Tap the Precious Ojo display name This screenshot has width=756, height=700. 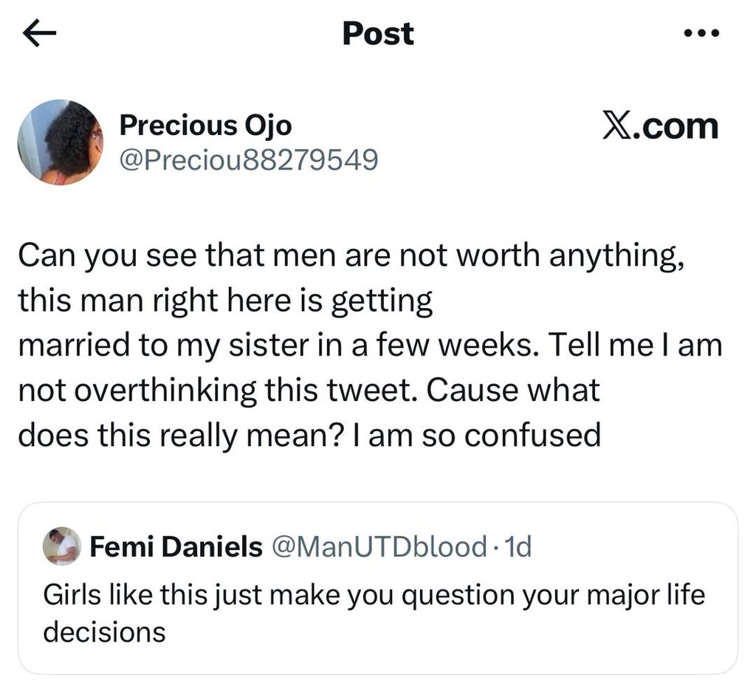[205, 126]
